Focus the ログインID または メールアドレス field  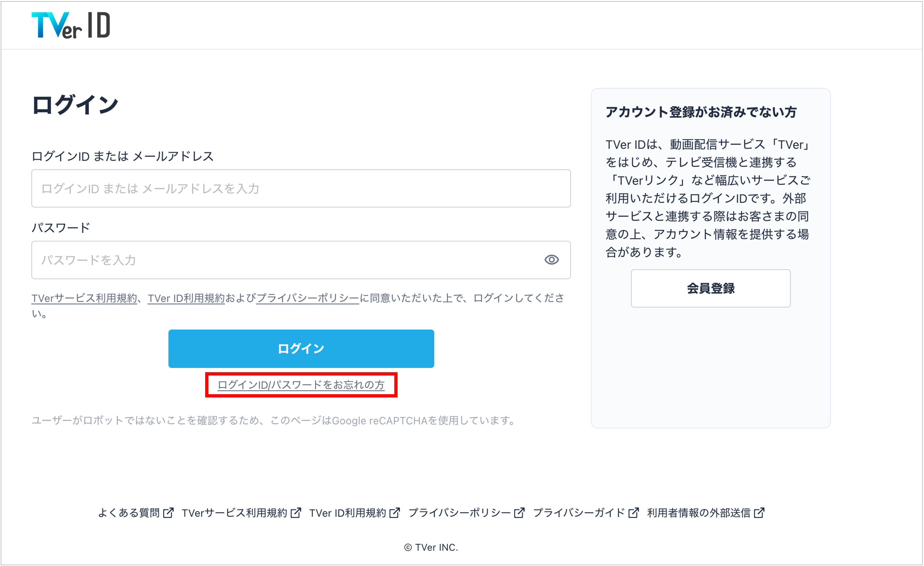(x=301, y=188)
